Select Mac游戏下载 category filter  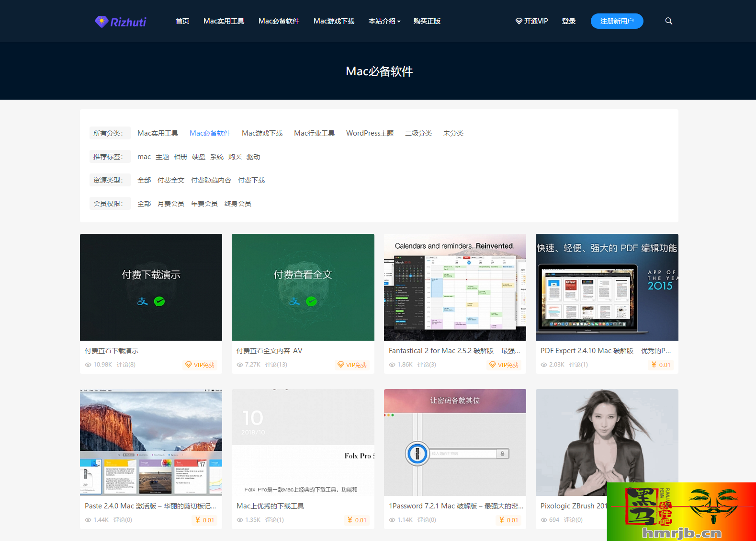point(262,133)
